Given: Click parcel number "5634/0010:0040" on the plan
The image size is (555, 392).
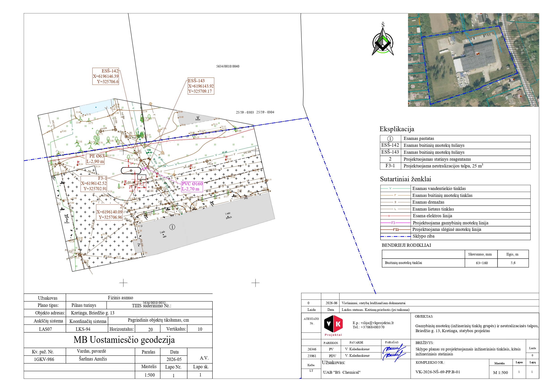Looking at the screenshot, I should (x=228, y=66).
